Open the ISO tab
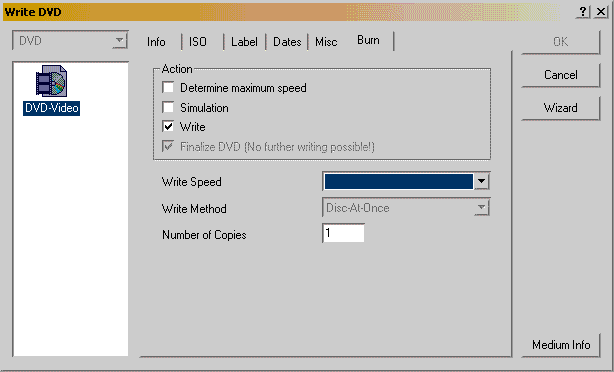 click(198, 42)
